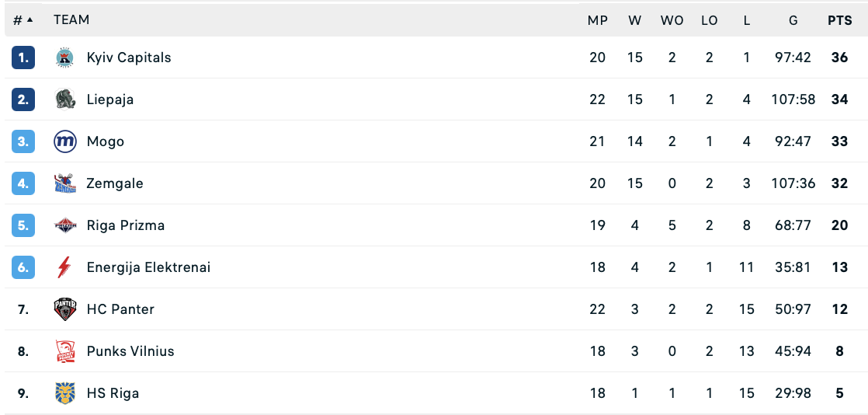Sort standings by MP column header
Image resolution: width=868 pixels, height=415 pixels.
(x=597, y=20)
